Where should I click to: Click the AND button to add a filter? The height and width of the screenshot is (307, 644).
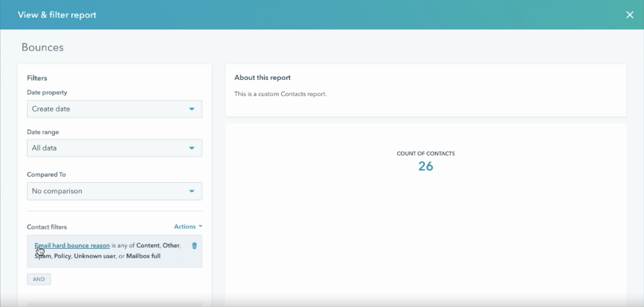pyautogui.click(x=39, y=279)
